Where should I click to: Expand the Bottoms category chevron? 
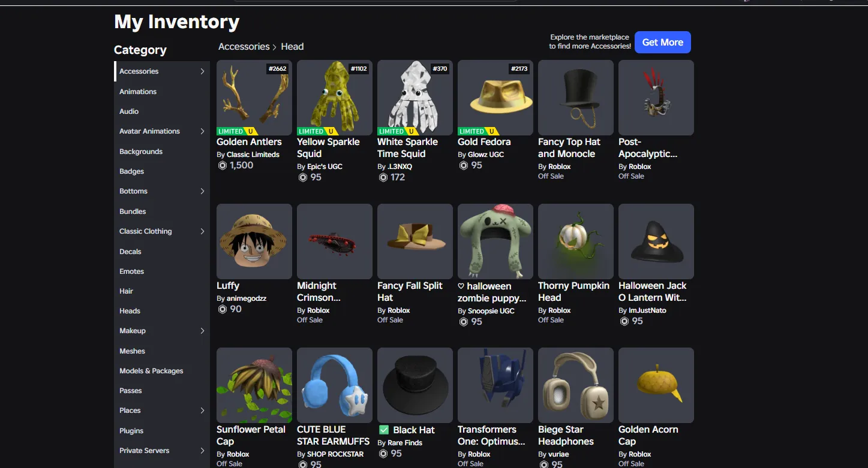pyautogui.click(x=202, y=191)
